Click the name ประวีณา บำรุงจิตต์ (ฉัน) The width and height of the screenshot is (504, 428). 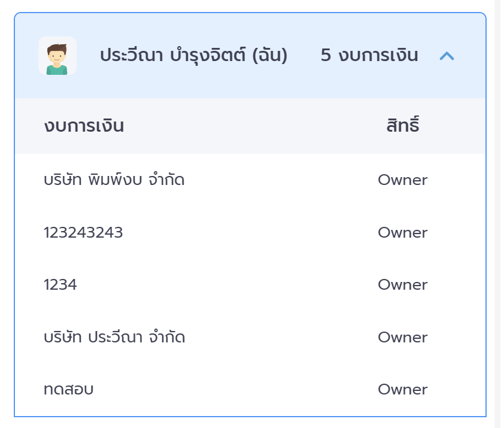click(x=194, y=56)
